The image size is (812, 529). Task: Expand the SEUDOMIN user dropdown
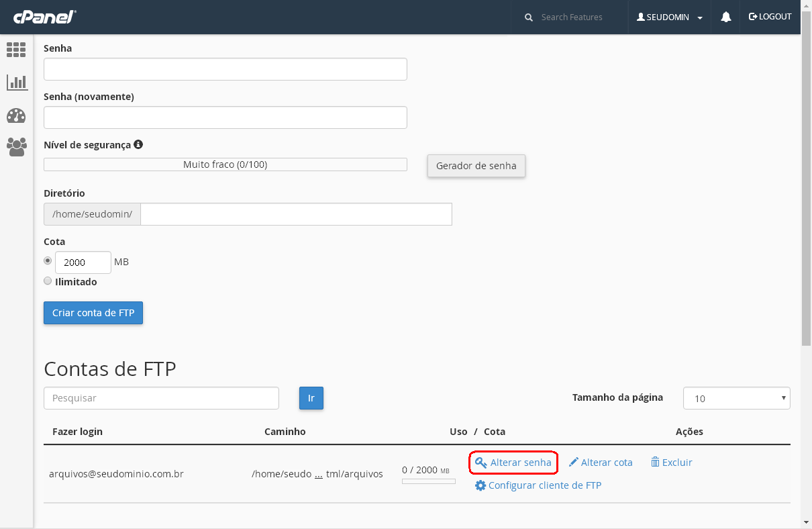[x=670, y=17]
